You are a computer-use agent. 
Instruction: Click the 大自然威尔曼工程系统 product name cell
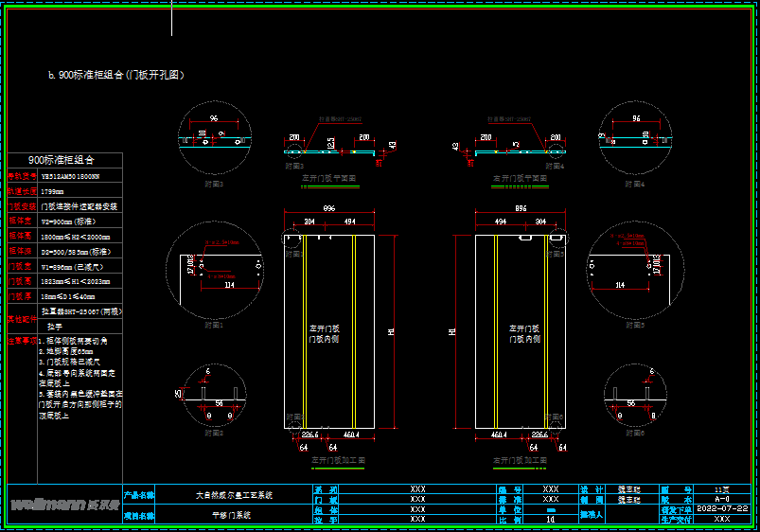234,494
